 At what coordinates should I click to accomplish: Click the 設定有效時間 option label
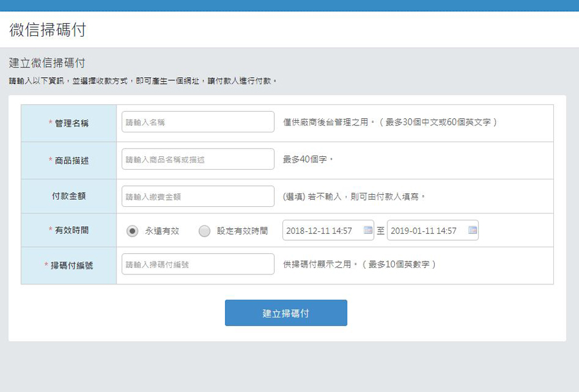[243, 231]
